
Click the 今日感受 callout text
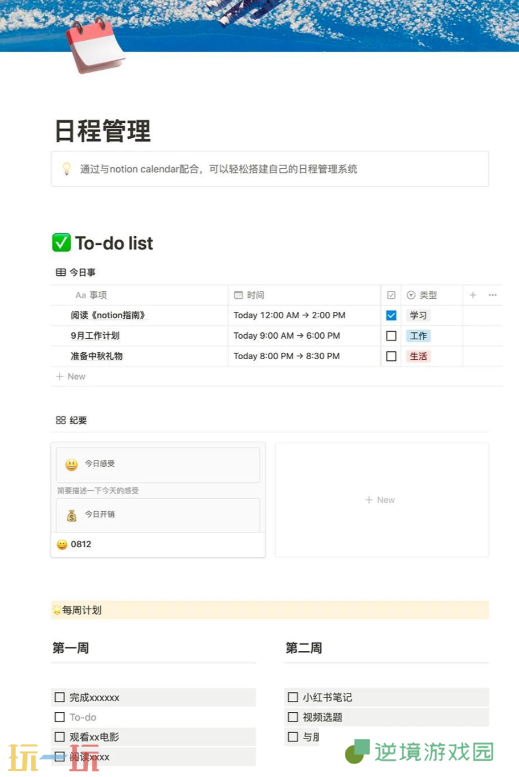[100, 464]
